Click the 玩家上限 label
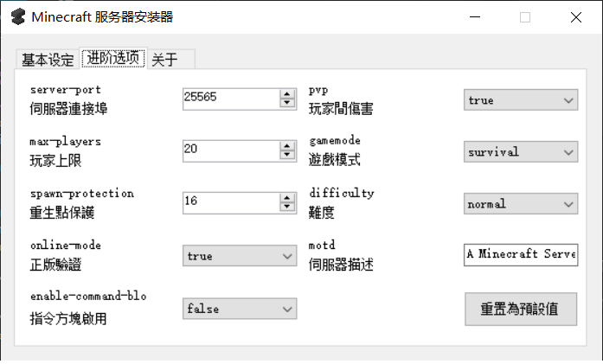603x364 pixels. pyautogui.click(x=55, y=161)
